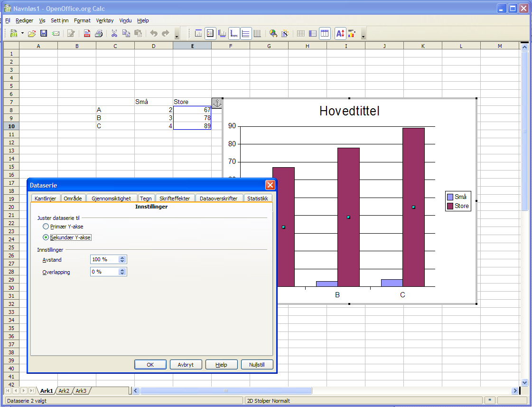The height and width of the screenshot is (407, 532).
Task: Close the Dataserie dialog
Action: click(270, 185)
